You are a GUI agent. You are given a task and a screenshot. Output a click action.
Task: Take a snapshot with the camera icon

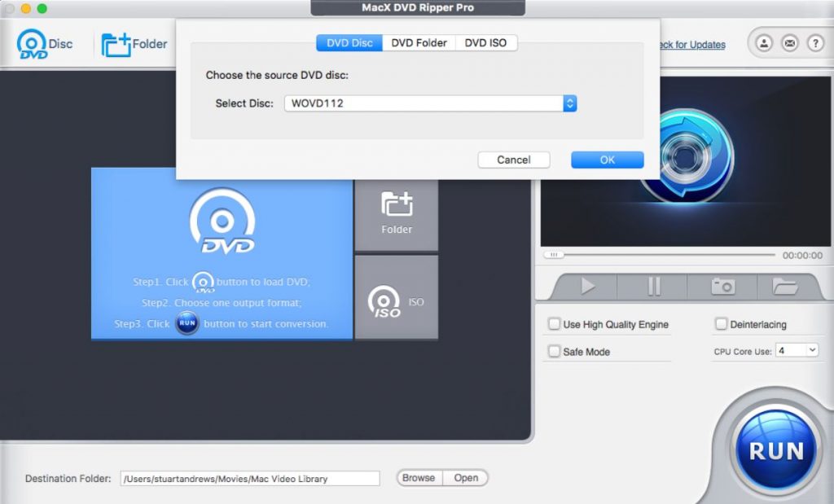tap(723, 286)
